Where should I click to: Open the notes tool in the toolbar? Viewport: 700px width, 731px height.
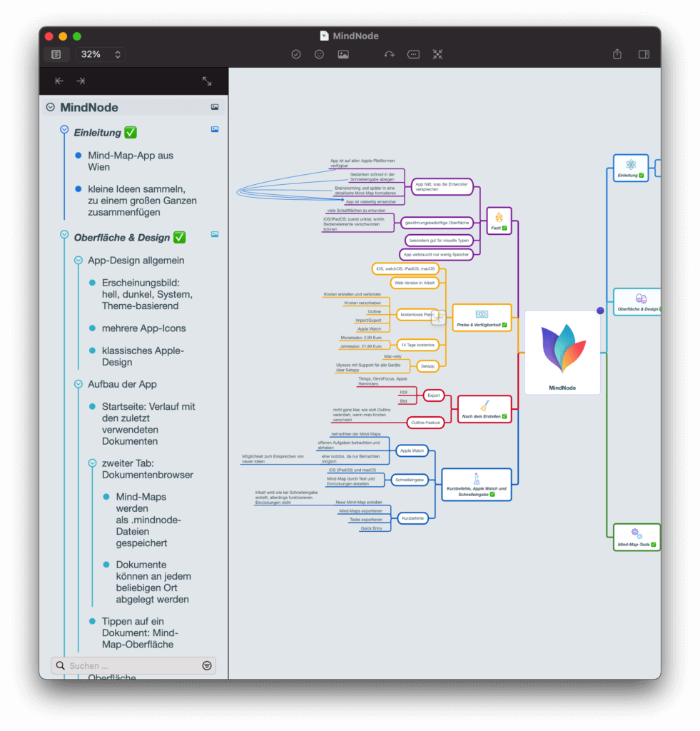coord(413,54)
